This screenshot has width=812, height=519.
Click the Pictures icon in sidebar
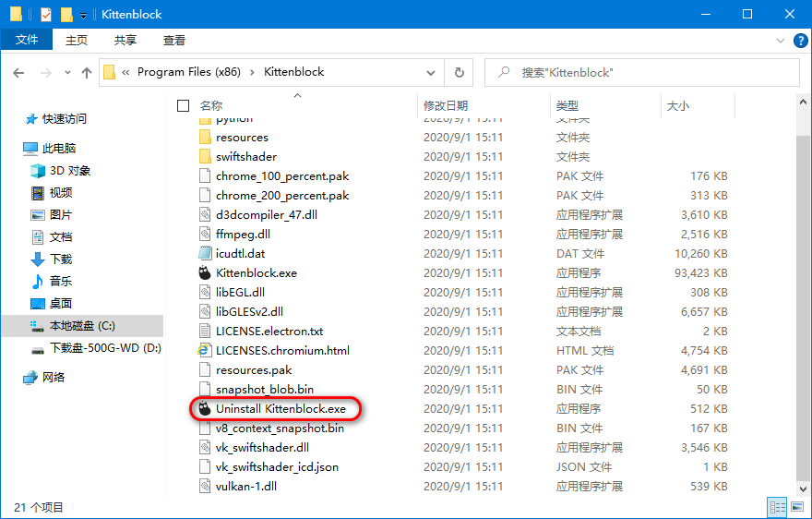[38, 214]
